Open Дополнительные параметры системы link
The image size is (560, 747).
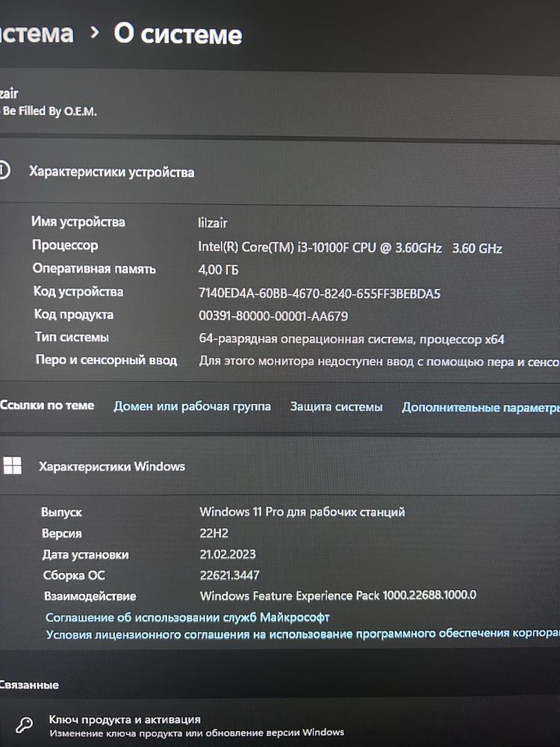pos(480,408)
